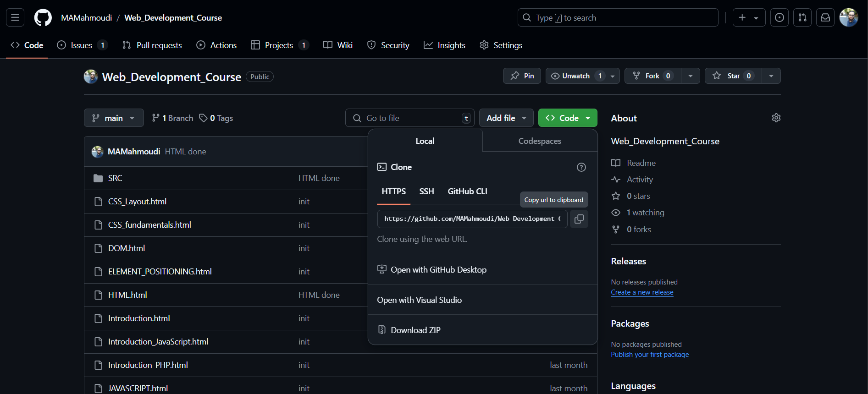Expand the Star lists dropdown arrow
Image resolution: width=868 pixels, height=394 pixels.
pyautogui.click(x=771, y=76)
